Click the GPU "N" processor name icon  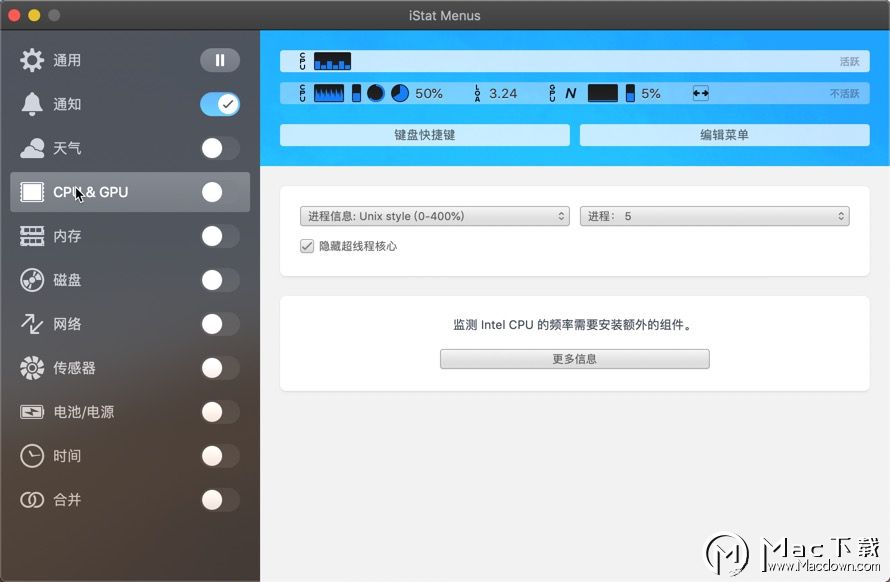571,93
